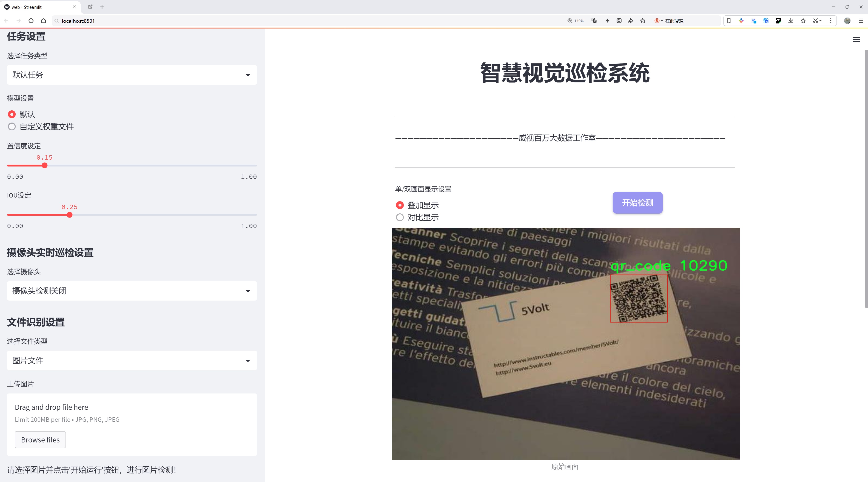Click the share arrow icon
This screenshot has width=868, height=482.
point(630,21)
